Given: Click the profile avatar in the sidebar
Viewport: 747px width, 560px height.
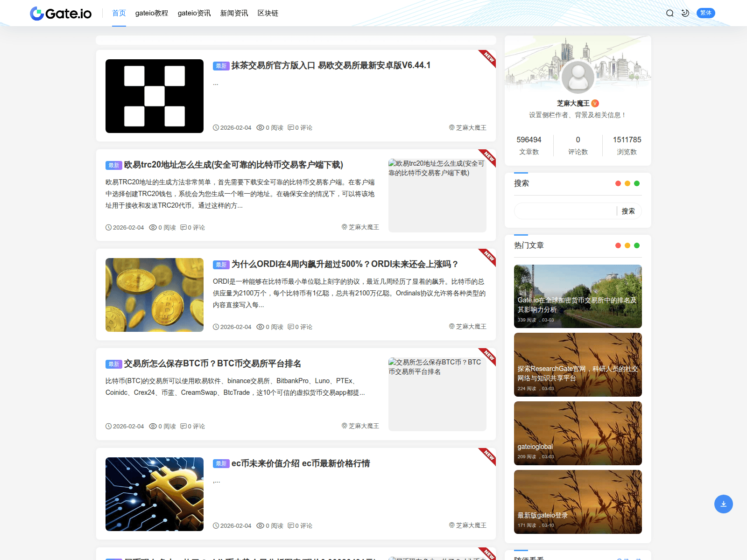Looking at the screenshot, I should click(578, 77).
